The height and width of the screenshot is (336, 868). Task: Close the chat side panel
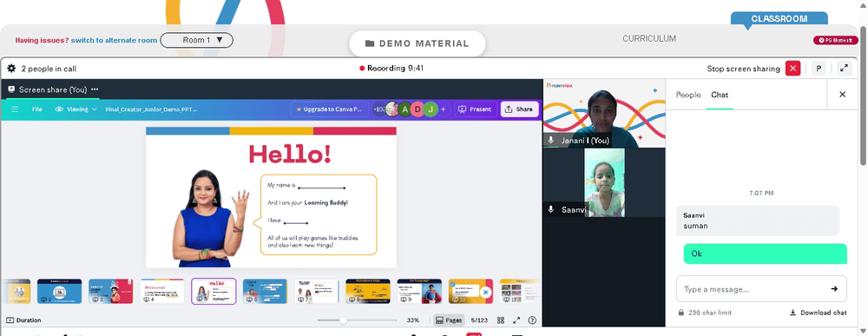843,95
